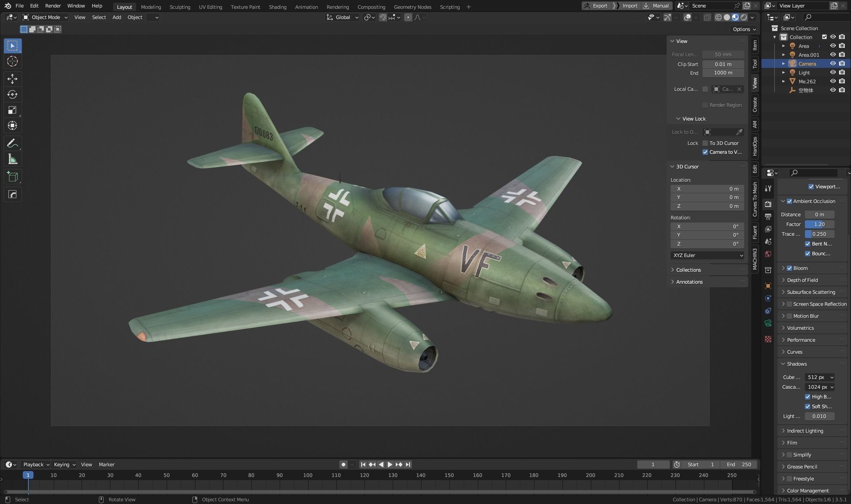Activate the Transform tool

[12, 125]
